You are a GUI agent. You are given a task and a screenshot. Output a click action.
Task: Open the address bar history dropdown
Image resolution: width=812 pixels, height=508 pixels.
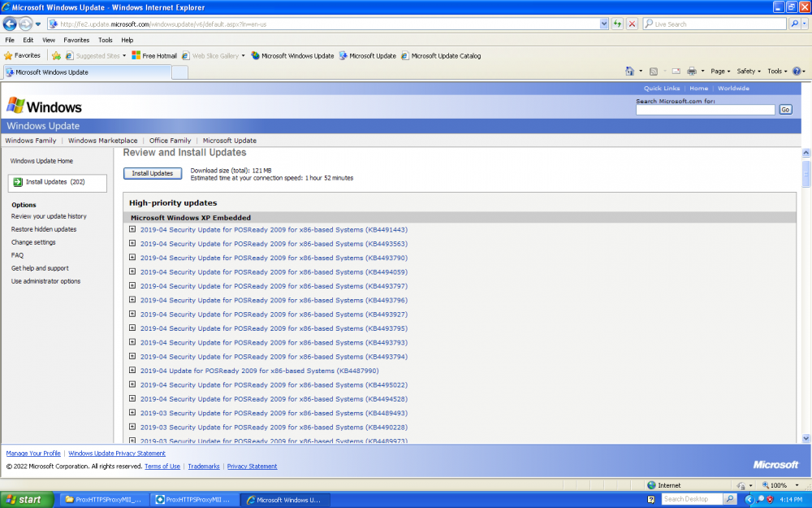(x=603, y=24)
